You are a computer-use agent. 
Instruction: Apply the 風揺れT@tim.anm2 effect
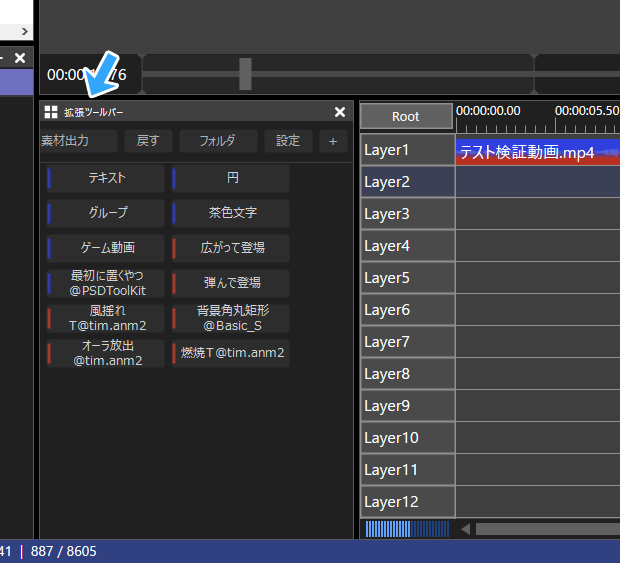(106, 318)
